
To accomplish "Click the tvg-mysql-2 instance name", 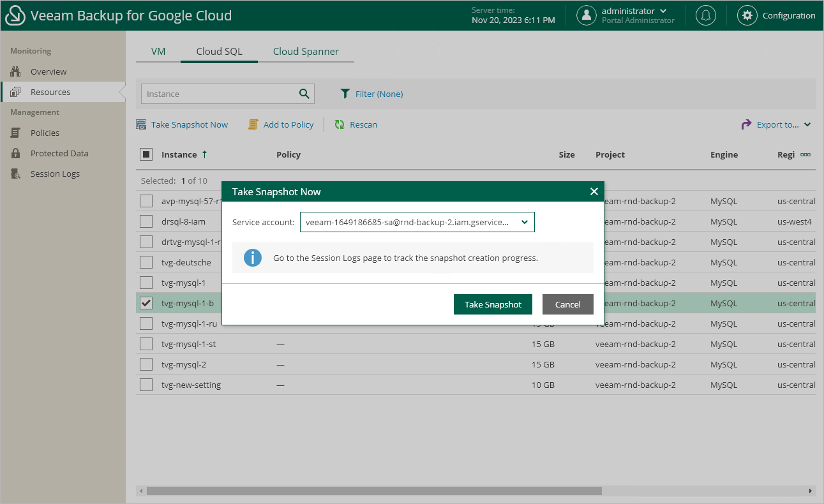I will click(184, 364).
